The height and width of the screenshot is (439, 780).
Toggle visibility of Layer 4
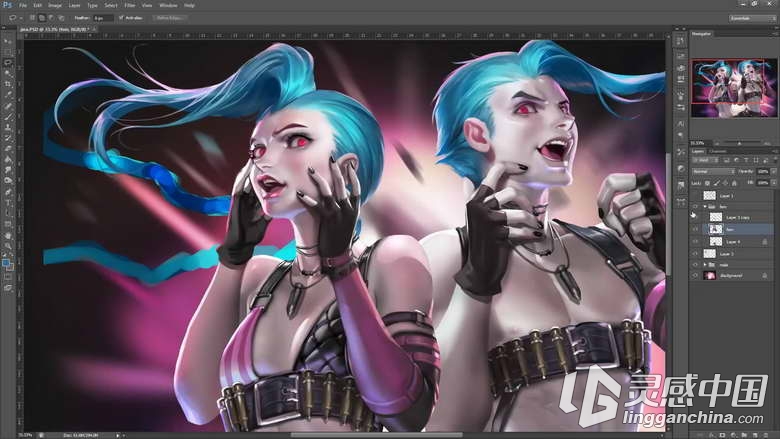tap(695, 242)
